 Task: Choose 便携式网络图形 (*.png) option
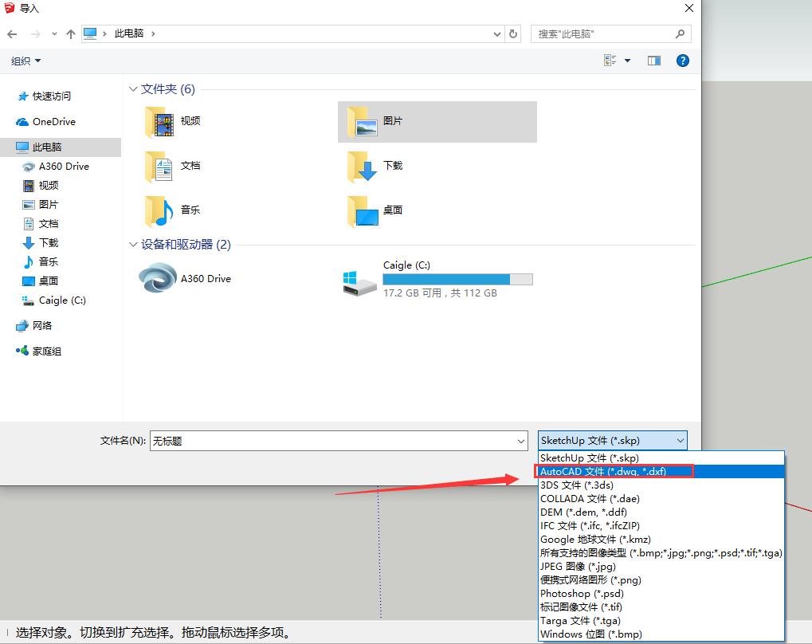click(x=661, y=579)
